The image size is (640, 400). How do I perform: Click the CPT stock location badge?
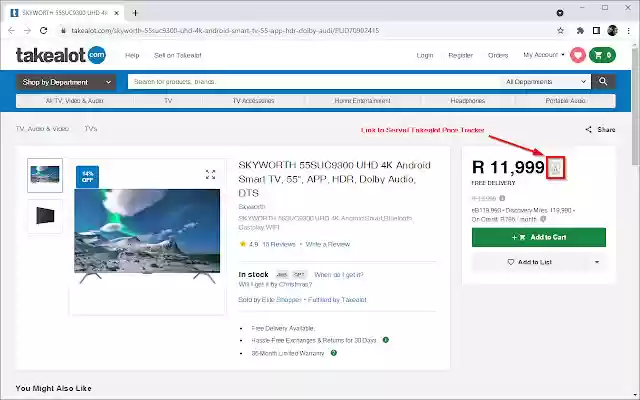point(300,275)
